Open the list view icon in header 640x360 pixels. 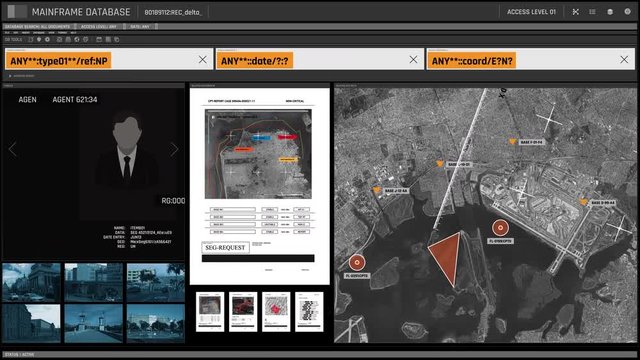click(x=592, y=12)
